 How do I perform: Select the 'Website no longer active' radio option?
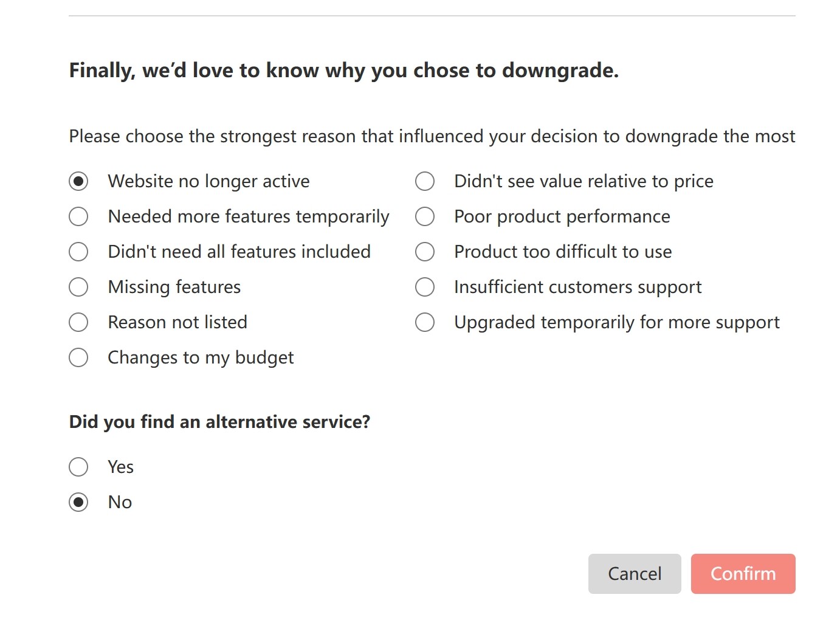coord(78,181)
